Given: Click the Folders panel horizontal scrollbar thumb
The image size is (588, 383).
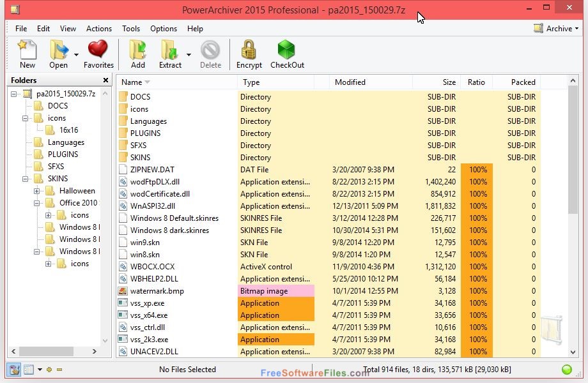Looking at the screenshot, I should point(46,351).
